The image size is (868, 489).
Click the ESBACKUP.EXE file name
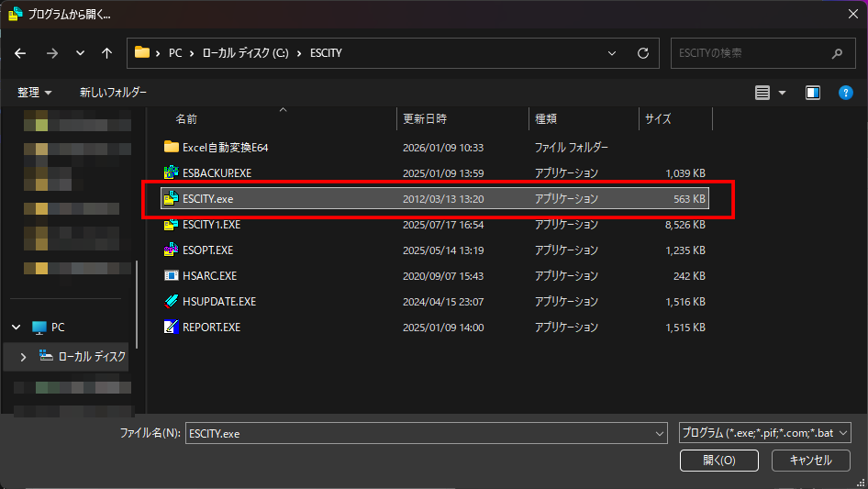pos(217,173)
